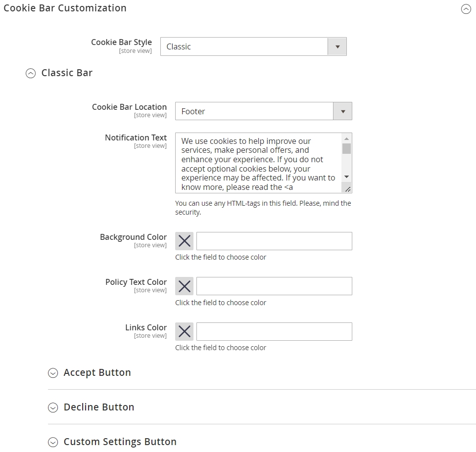The width and height of the screenshot is (476, 452).
Task: Click the Cookie Bar Location dropdown arrow
Action: point(343,111)
